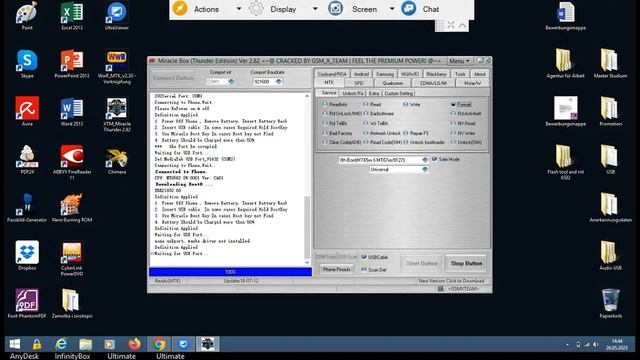Open Avira antivirus desktop icon
The image size is (640, 360).
tap(27, 111)
